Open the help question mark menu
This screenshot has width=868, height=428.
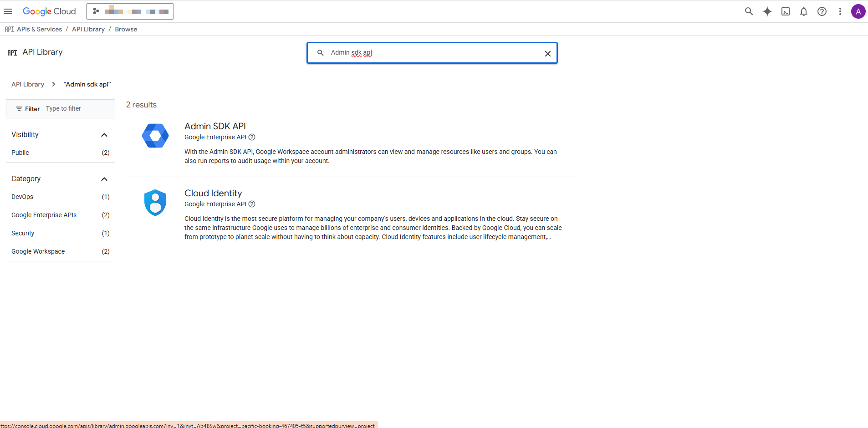click(x=822, y=11)
